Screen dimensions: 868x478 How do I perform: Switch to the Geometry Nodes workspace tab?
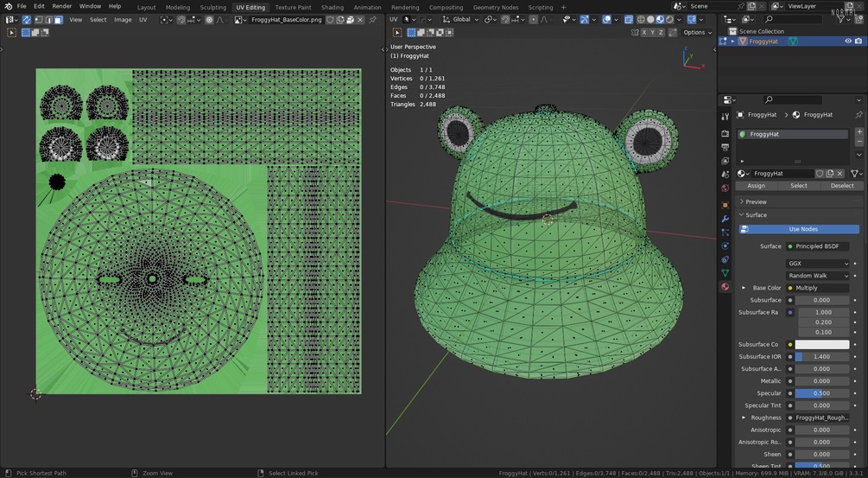tap(496, 7)
